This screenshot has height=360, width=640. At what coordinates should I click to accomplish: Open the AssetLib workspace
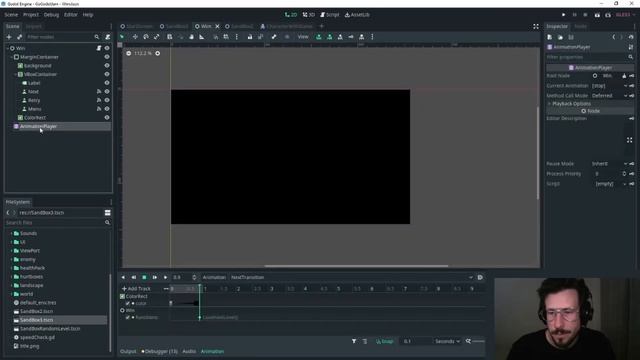357,15
